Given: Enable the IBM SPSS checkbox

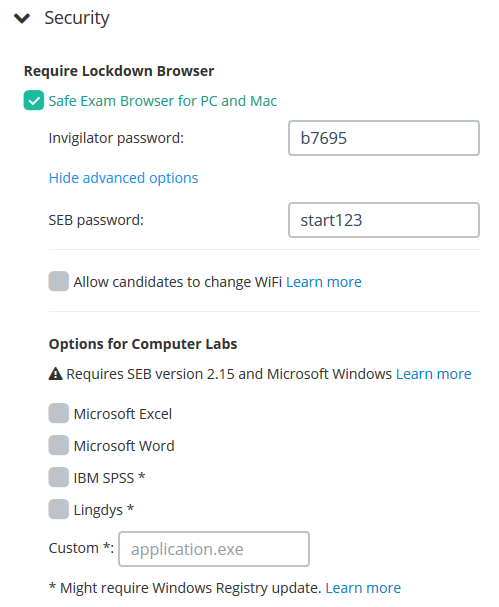Looking at the screenshot, I should (x=58, y=477).
